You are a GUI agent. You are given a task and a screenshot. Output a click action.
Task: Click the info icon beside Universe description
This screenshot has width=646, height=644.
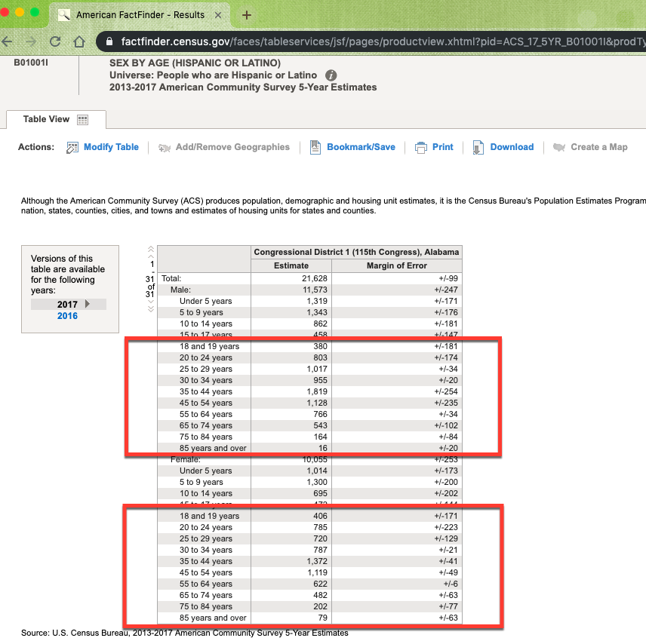[x=331, y=75]
